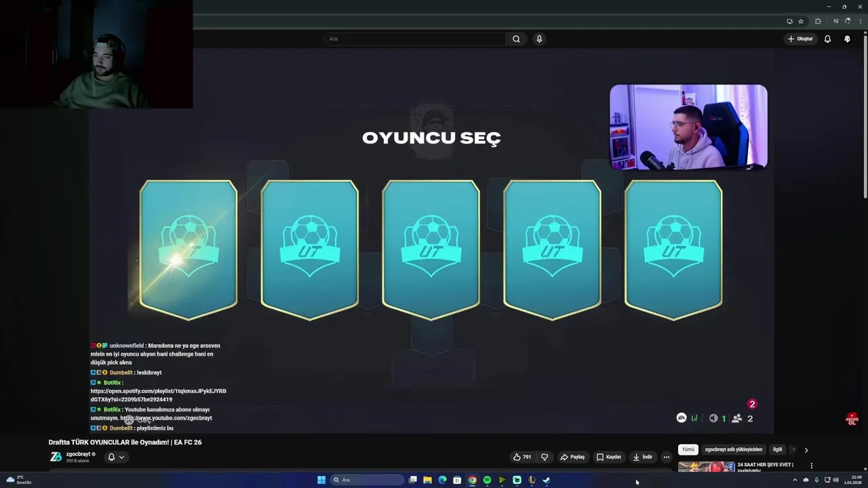
Task: Select the fifth UT player card
Action: (x=673, y=249)
